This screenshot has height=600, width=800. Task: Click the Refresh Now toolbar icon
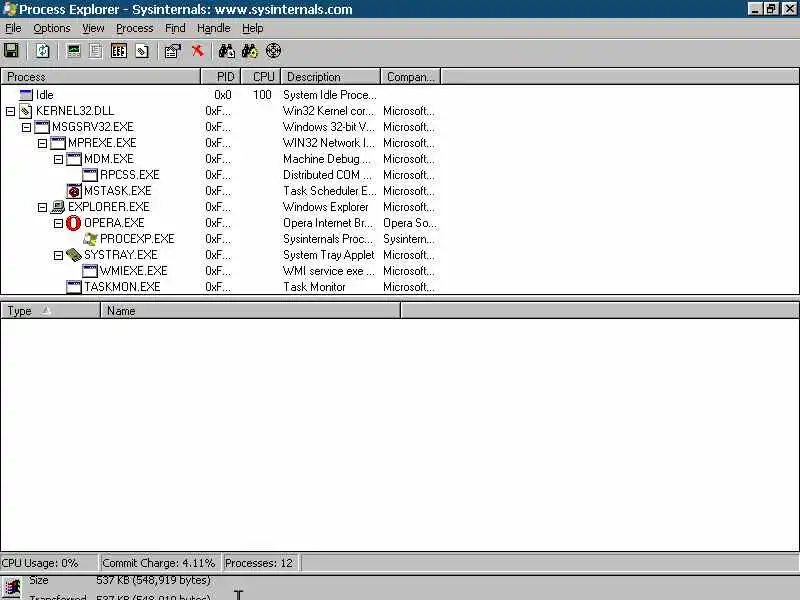click(42, 51)
